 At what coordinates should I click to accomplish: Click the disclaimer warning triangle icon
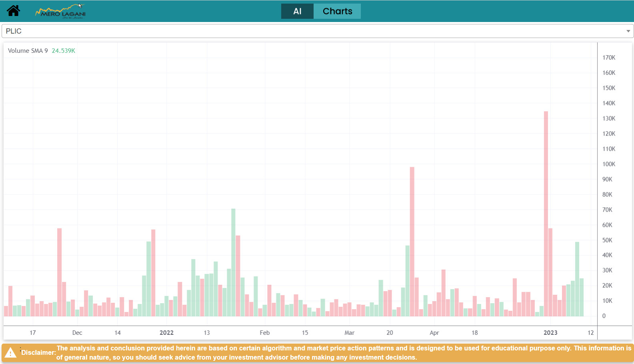(x=10, y=353)
